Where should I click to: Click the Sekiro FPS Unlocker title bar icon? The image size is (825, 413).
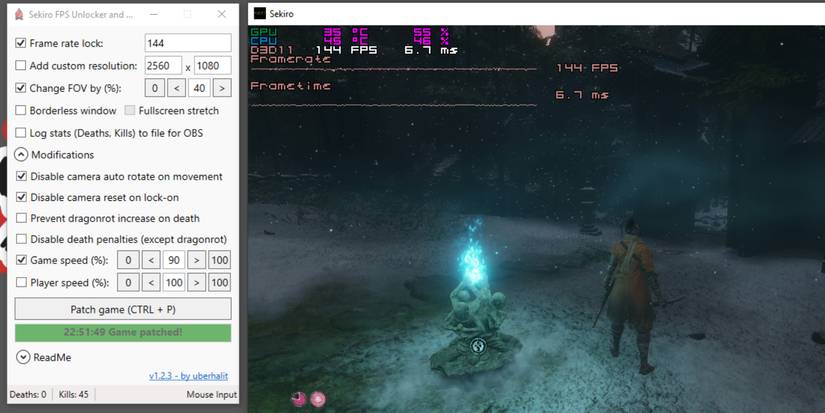tap(16, 15)
